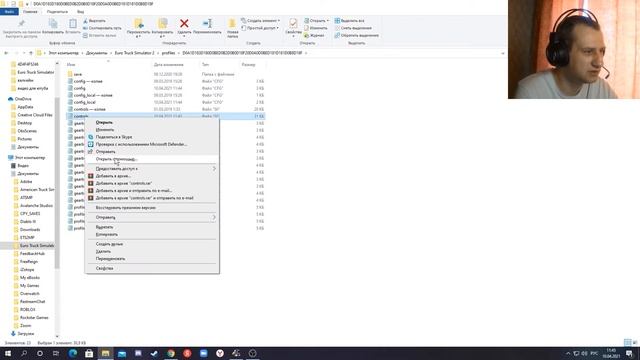The width and height of the screenshot is (640, 360).
Task: Click the Copy To ribbon icon
Action: point(162,24)
